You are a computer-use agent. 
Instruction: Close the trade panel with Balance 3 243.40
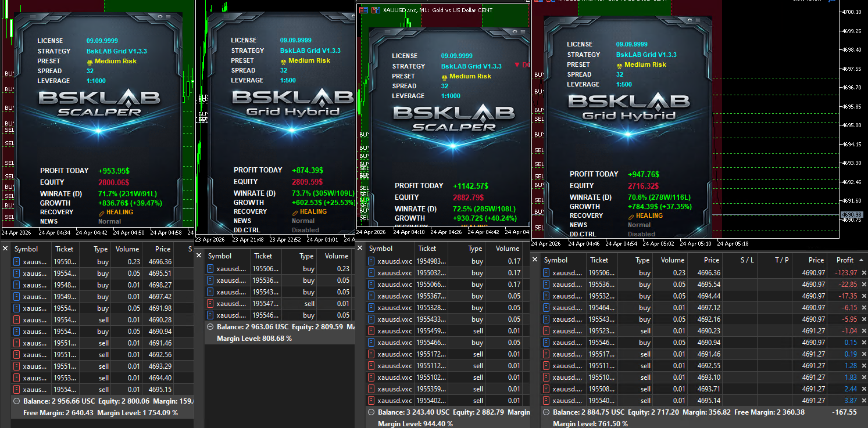click(360, 248)
